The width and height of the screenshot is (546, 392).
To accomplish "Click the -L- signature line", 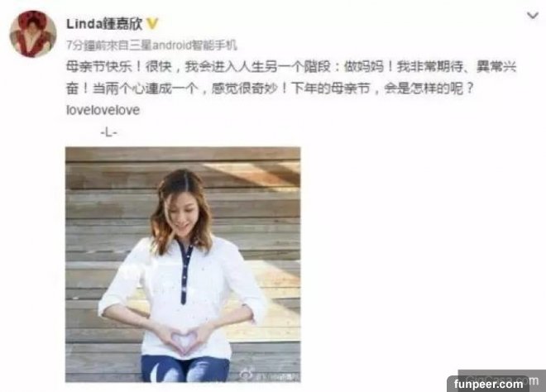I will (109, 132).
